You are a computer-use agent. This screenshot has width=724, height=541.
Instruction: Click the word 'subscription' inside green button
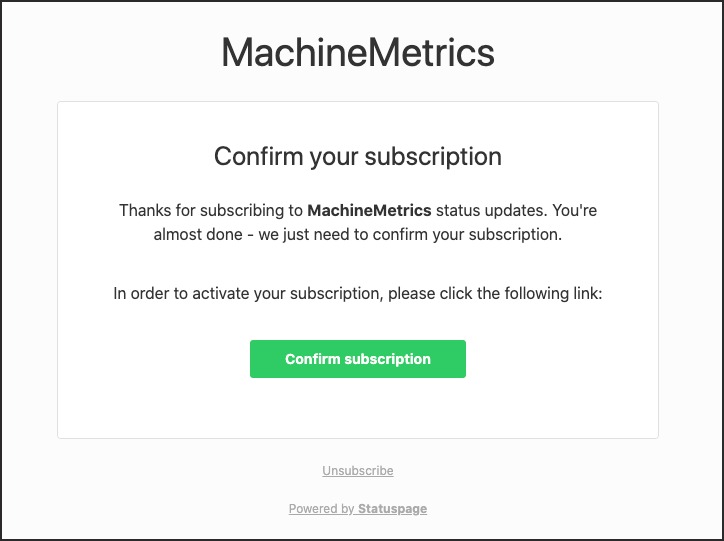[x=387, y=359]
